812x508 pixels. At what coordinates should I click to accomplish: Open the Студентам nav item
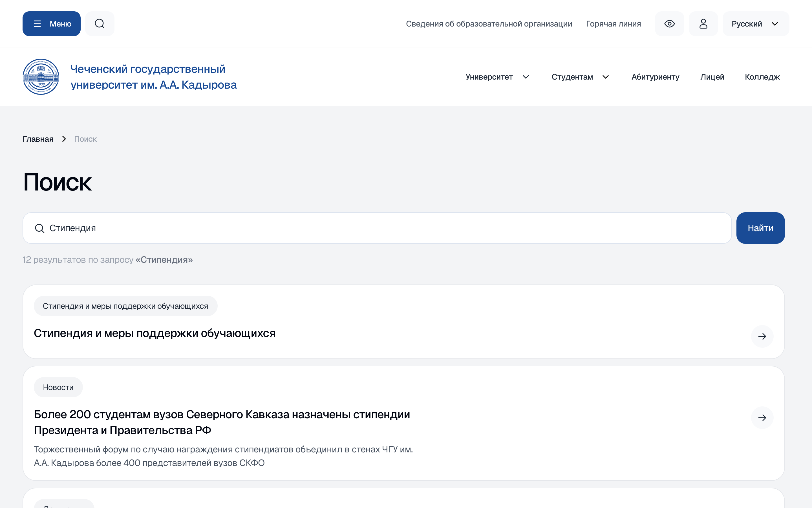pyautogui.click(x=572, y=77)
